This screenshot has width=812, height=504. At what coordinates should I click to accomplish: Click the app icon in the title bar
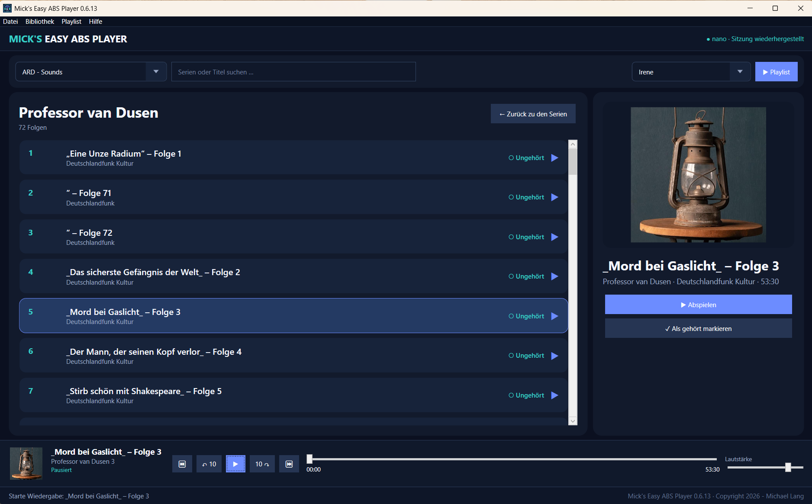point(7,8)
